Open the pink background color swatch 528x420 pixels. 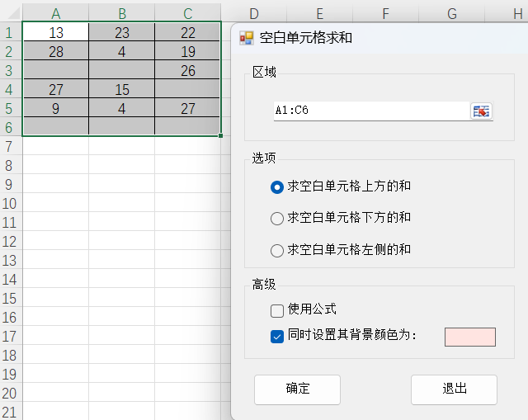pyautogui.click(x=470, y=337)
